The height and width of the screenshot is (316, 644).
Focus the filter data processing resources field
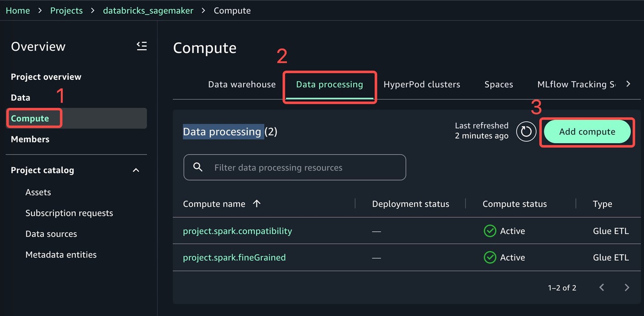pyautogui.click(x=301, y=167)
